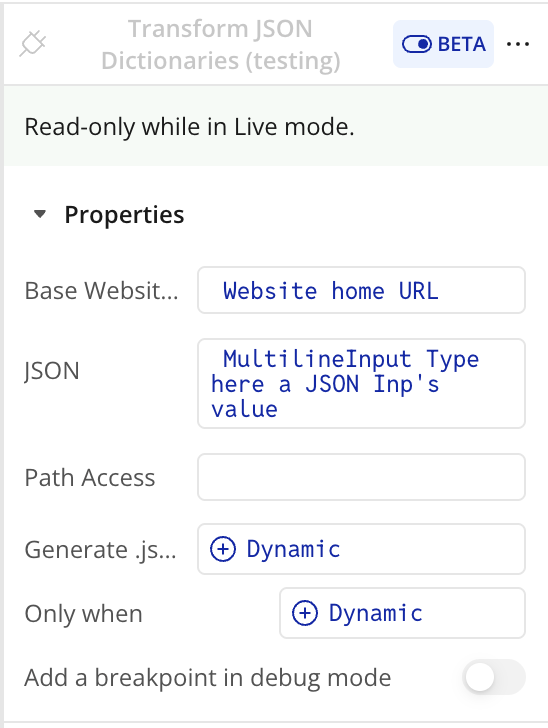Open the three-dots more options menu
This screenshot has height=728, width=548.
point(518,44)
